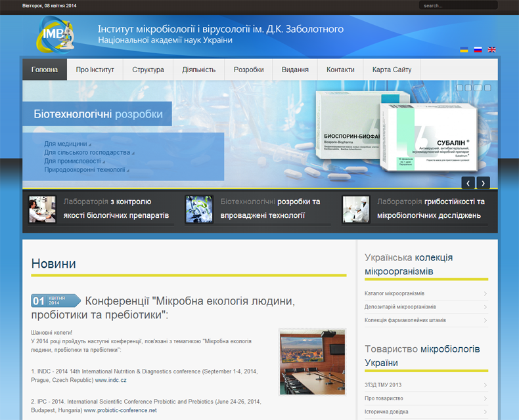Open Історична довідка sidebar link

(x=386, y=411)
